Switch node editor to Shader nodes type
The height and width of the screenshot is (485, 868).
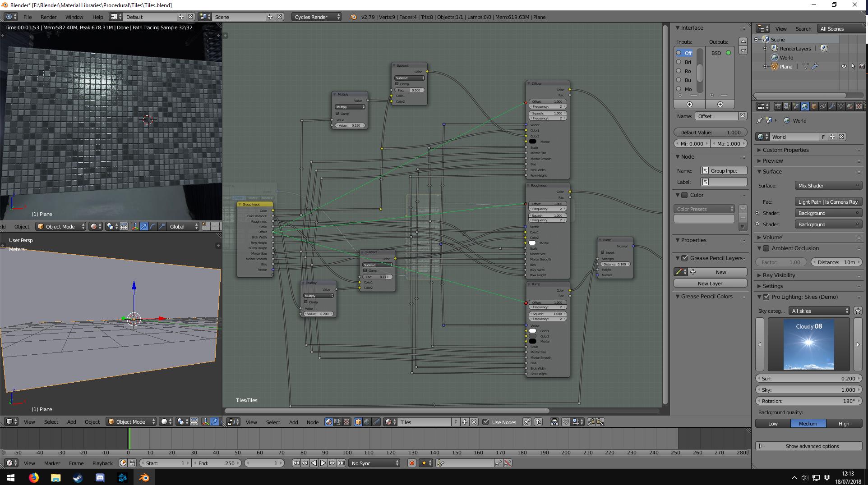click(329, 422)
